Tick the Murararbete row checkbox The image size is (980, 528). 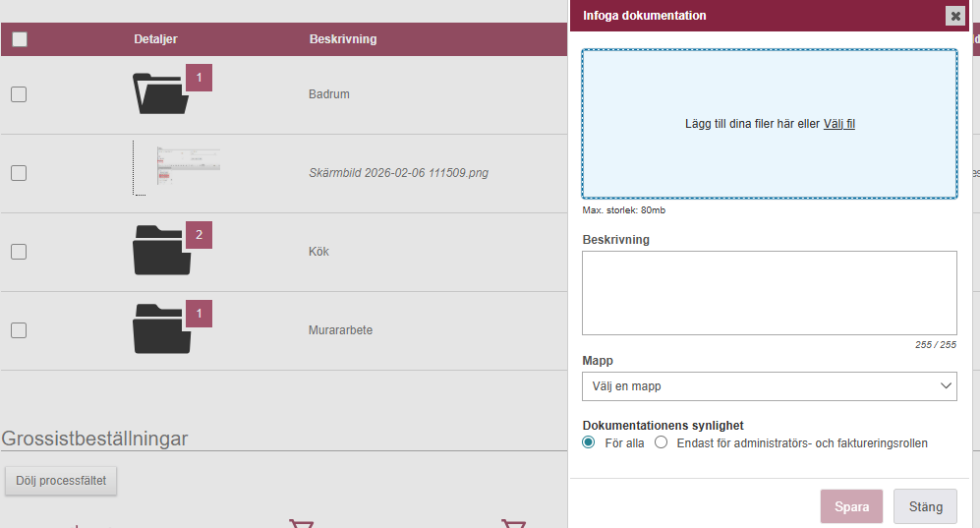(19, 330)
